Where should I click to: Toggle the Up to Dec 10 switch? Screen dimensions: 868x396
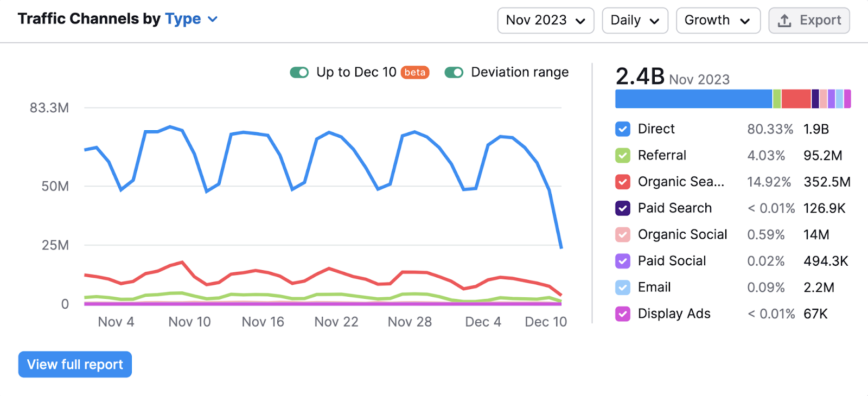point(299,73)
